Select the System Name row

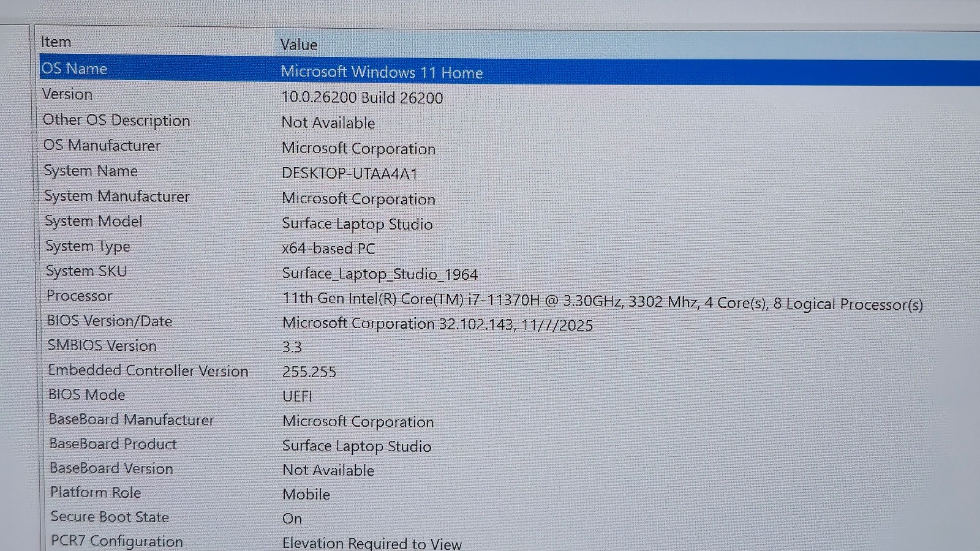click(x=91, y=171)
